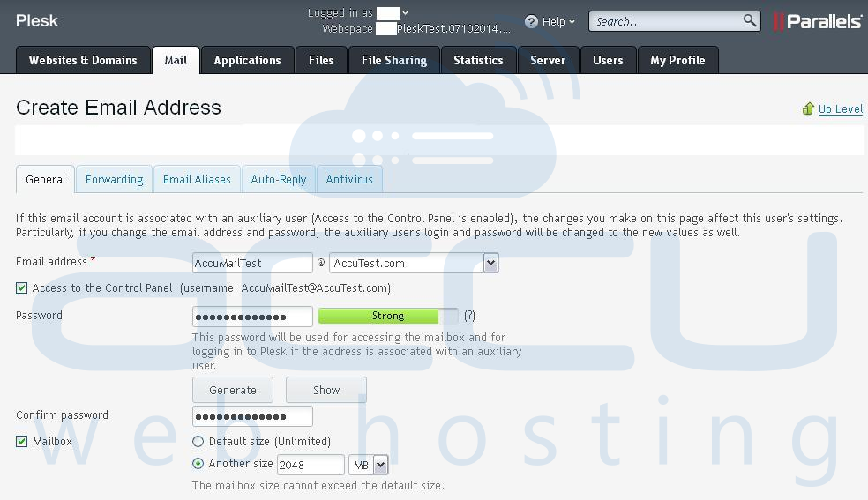Click the 'mailbox size cannot exceed' note

coord(318,485)
